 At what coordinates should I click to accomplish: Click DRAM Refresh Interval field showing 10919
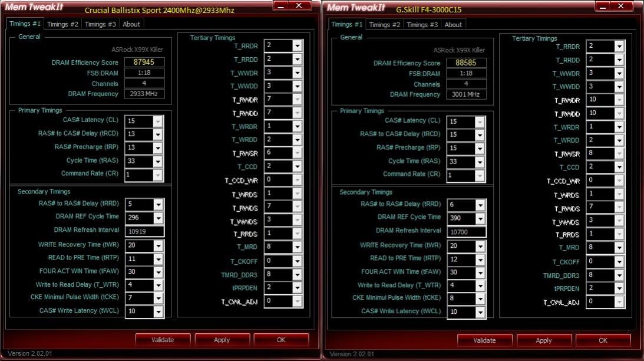click(144, 231)
